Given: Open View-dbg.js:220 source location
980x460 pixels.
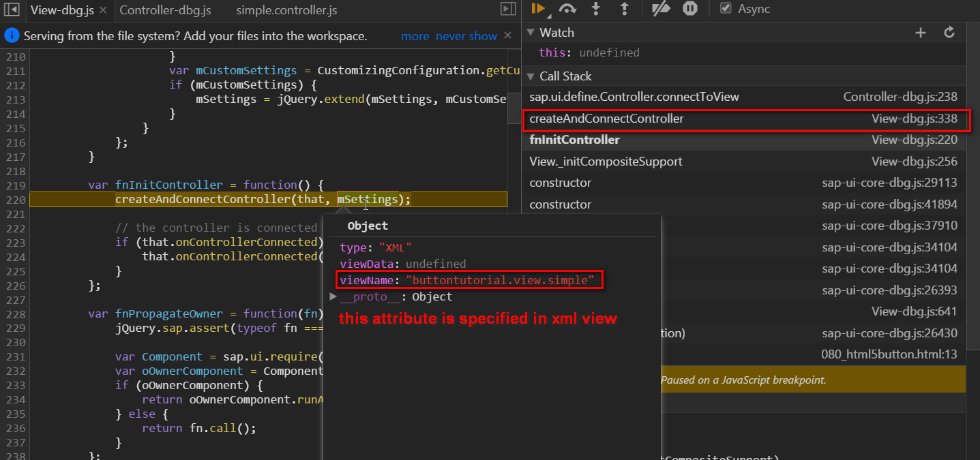Looking at the screenshot, I should [x=915, y=140].
